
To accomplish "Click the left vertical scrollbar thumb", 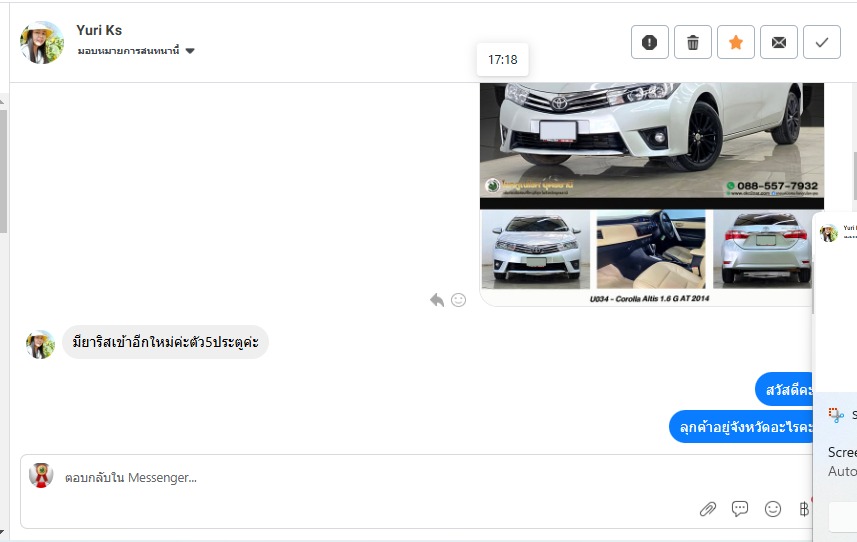I will tap(3, 171).
